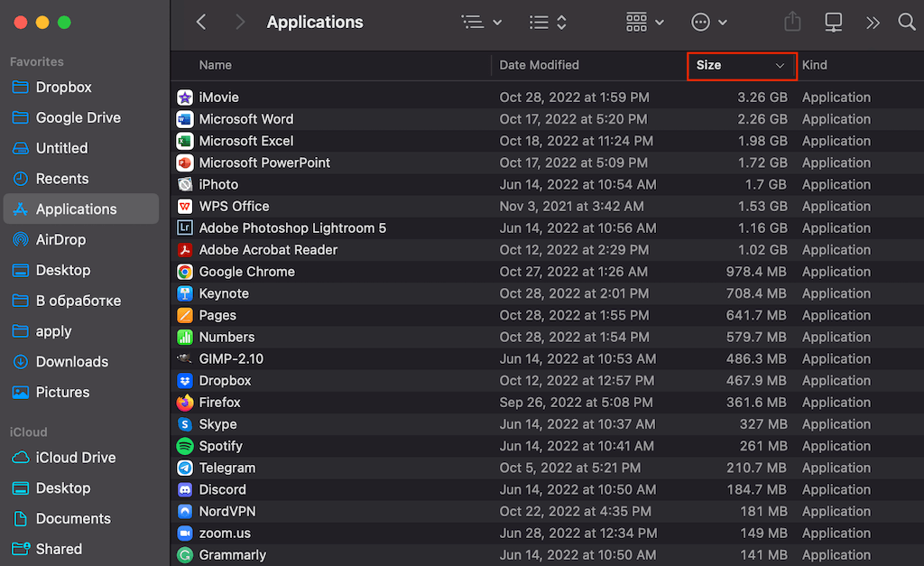
Task: Click the WPS Office date Nov 3, 2021
Action: point(571,207)
